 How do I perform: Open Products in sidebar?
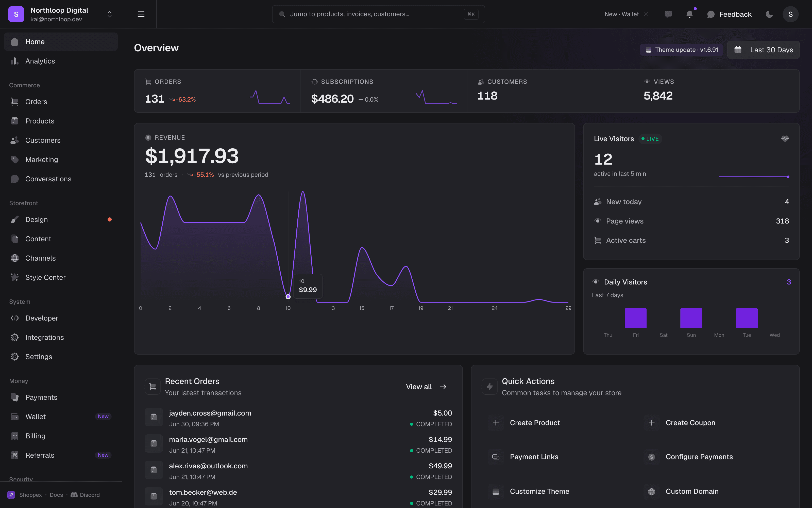tap(61, 121)
